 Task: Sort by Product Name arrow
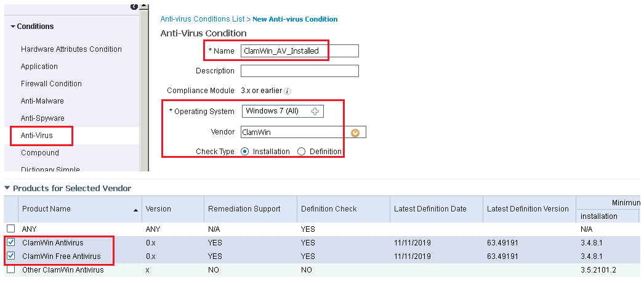[x=135, y=210]
